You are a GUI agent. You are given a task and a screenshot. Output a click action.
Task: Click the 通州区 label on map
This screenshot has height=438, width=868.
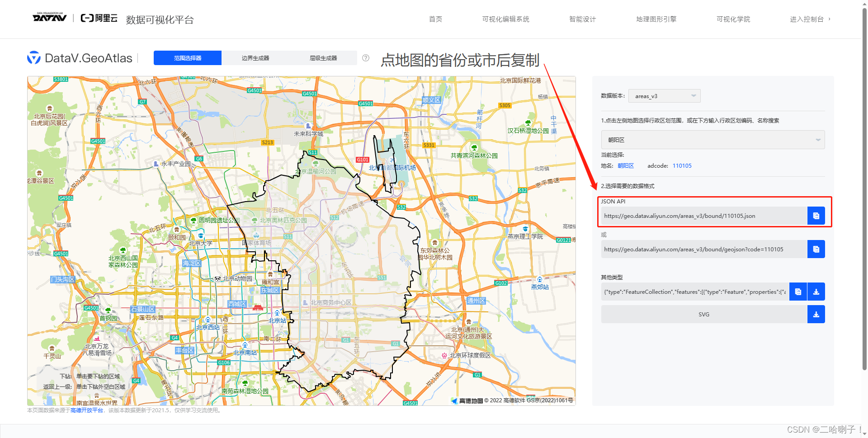476,301
